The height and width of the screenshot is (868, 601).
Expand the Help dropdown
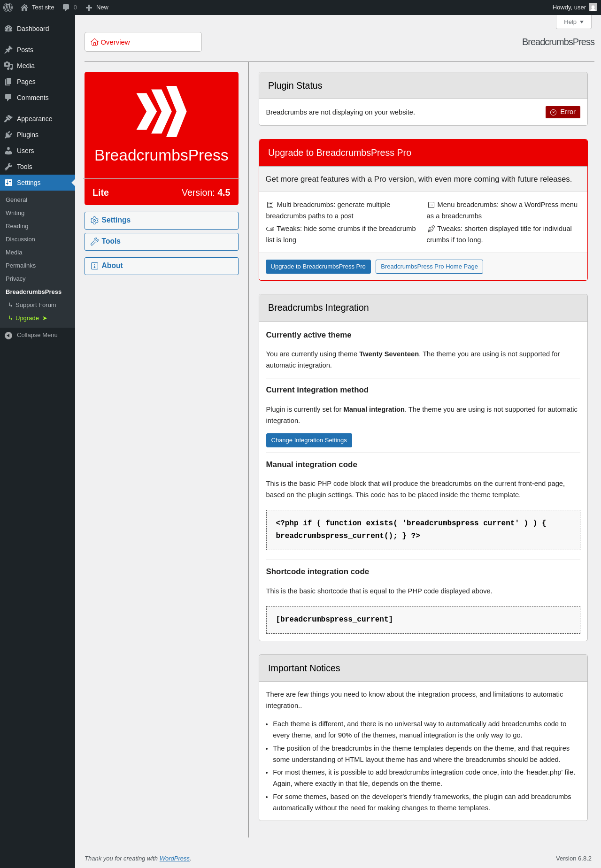[574, 22]
